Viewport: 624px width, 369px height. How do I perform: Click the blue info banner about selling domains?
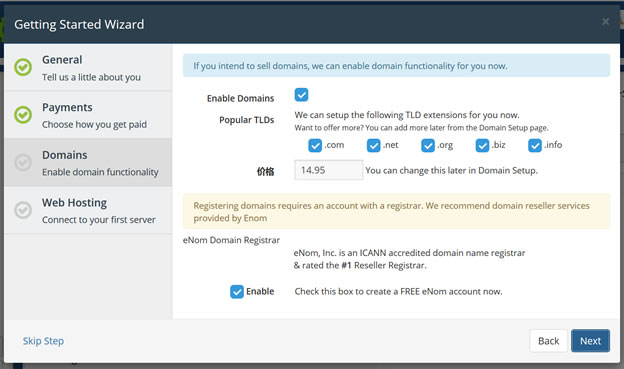coord(396,66)
